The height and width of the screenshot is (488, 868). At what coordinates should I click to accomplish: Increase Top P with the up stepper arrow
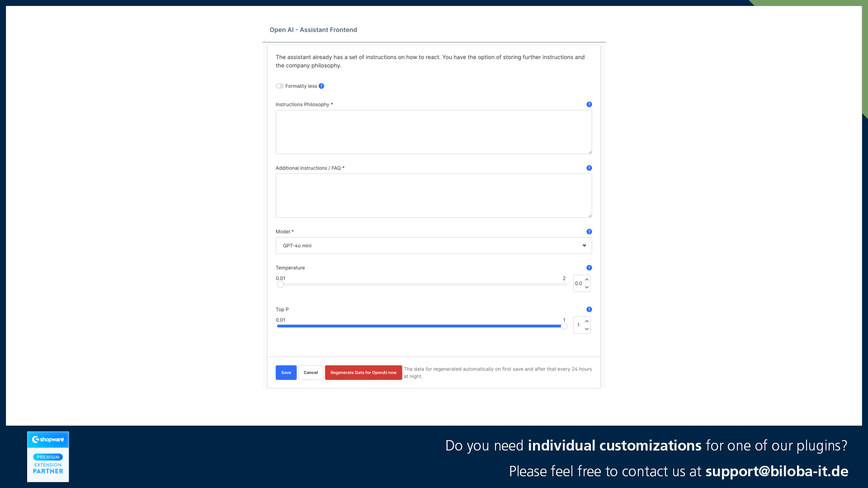[587, 321]
